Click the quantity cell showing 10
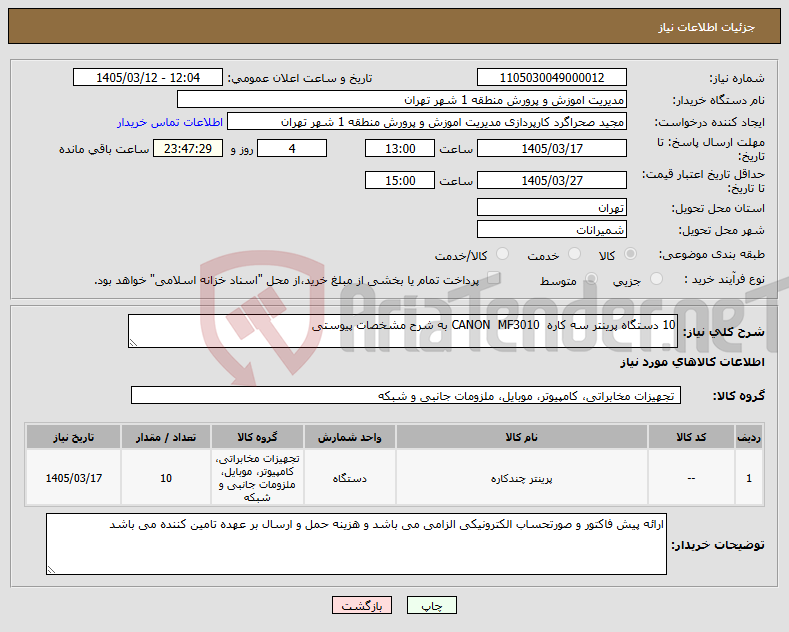The image size is (789, 632). 166,478
